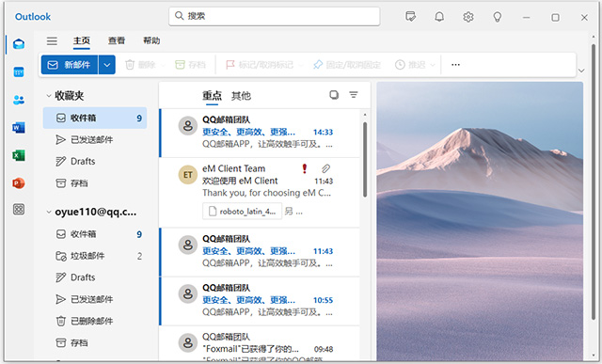602x364 pixels.
Task: Open the Delete options dropdown arrow
Action: tap(163, 65)
